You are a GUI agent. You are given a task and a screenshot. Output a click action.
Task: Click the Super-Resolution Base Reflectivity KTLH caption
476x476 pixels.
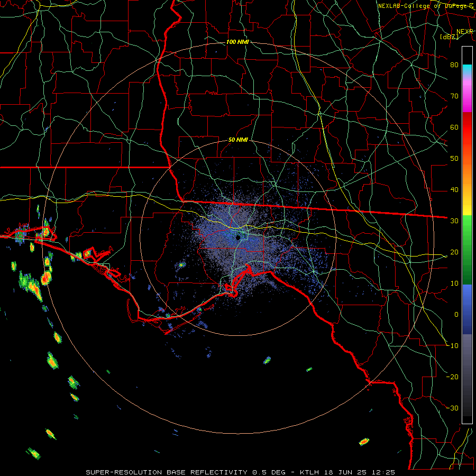point(240,472)
